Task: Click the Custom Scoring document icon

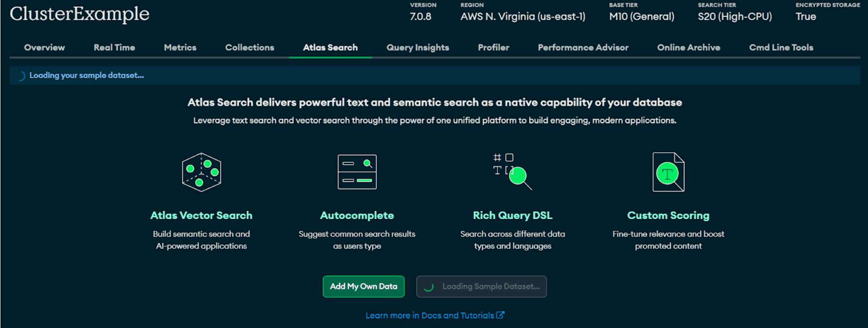Action: [668, 172]
